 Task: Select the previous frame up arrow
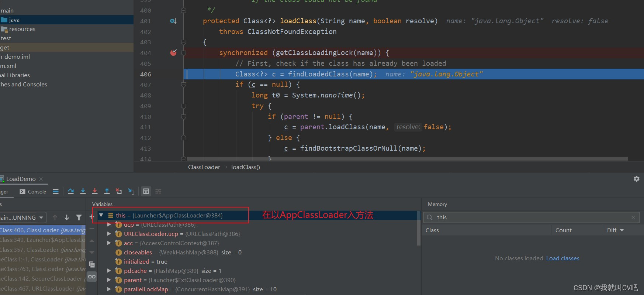[x=55, y=217]
